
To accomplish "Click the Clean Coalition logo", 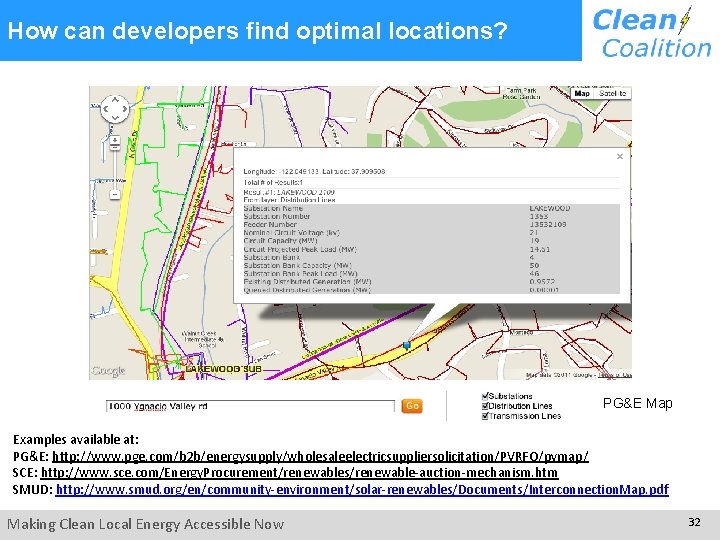I will click(x=651, y=33).
